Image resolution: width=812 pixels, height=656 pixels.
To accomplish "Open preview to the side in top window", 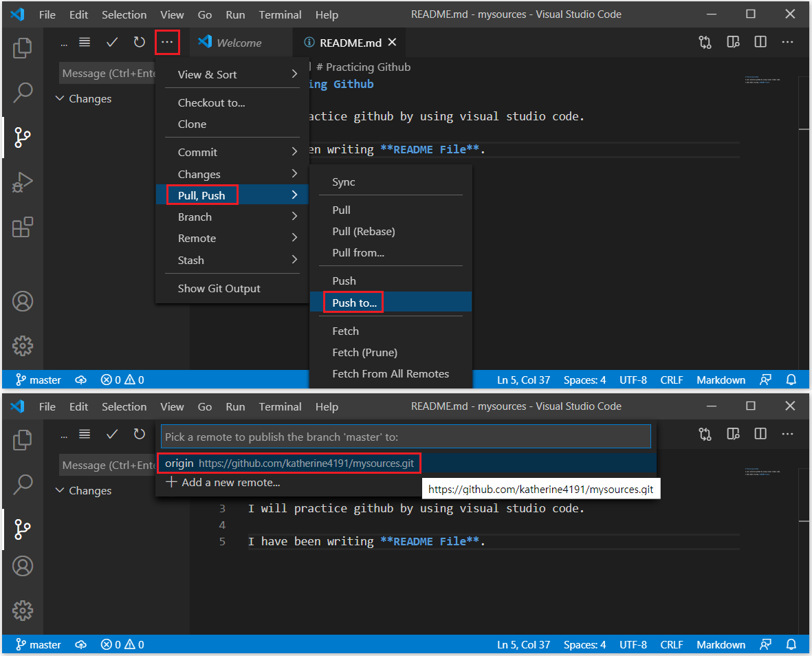I will [x=733, y=42].
